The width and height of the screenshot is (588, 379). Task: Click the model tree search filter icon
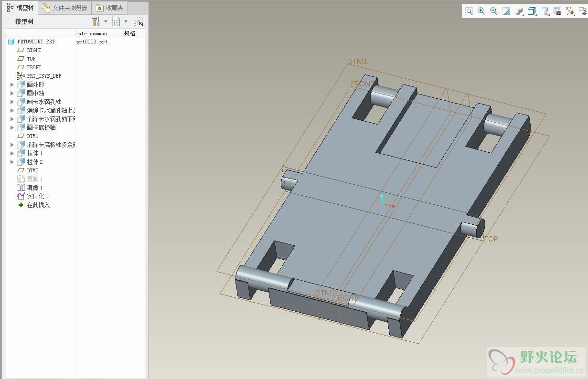(x=138, y=21)
